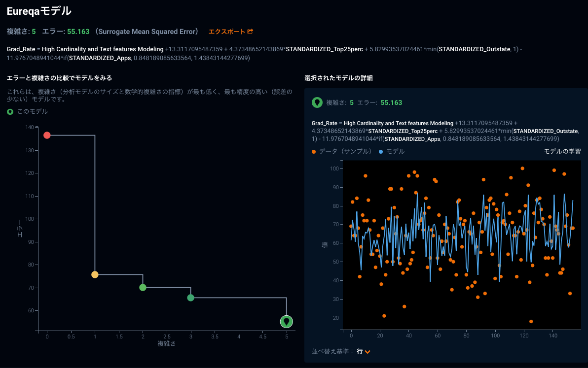Click the 選択されたモデルの詳細 section heading

click(338, 78)
